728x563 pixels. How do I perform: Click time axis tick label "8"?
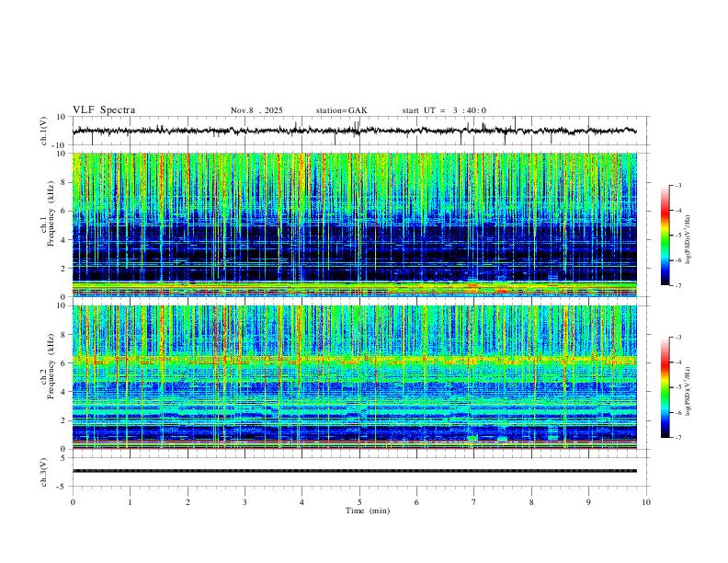[x=531, y=502]
